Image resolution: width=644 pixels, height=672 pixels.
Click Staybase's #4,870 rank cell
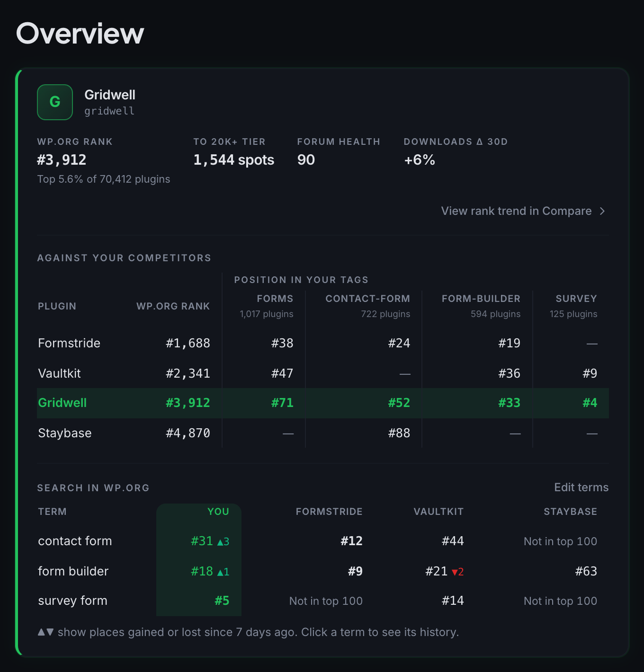(188, 433)
